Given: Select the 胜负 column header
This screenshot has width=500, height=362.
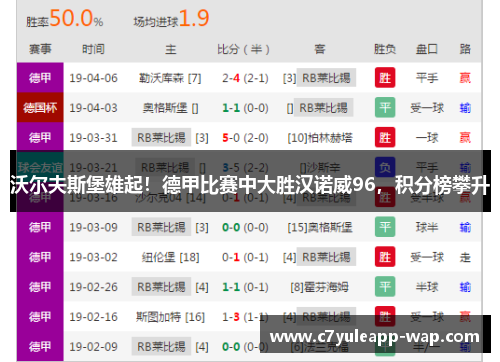Looking at the screenshot, I should (x=385, y=49).
